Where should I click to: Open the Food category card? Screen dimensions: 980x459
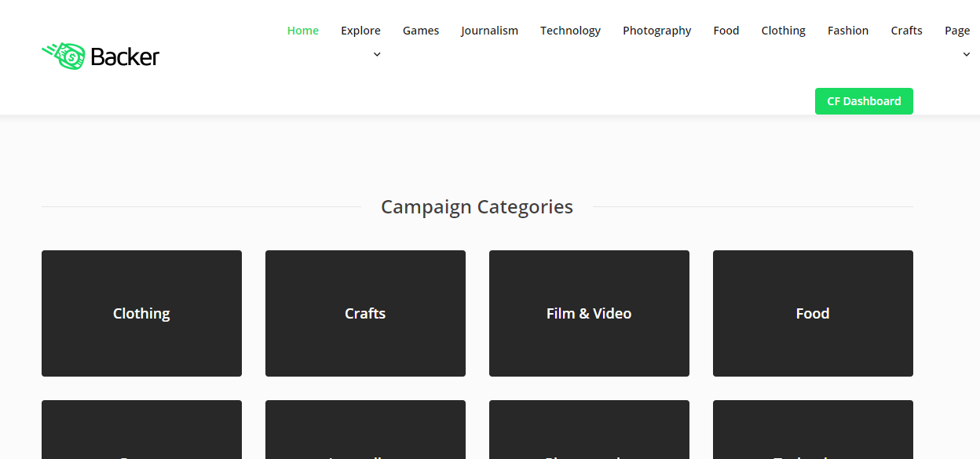[813, 313]
